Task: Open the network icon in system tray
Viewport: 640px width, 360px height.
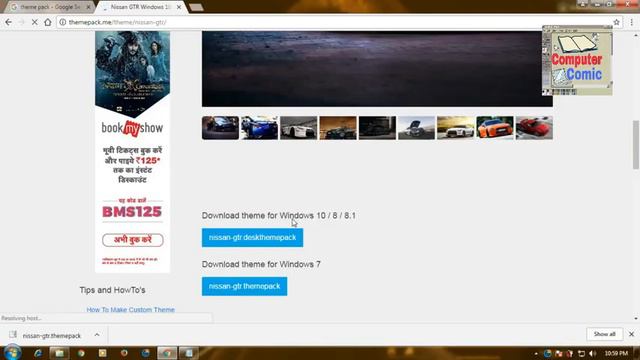Action: click(x=581, y=353)
